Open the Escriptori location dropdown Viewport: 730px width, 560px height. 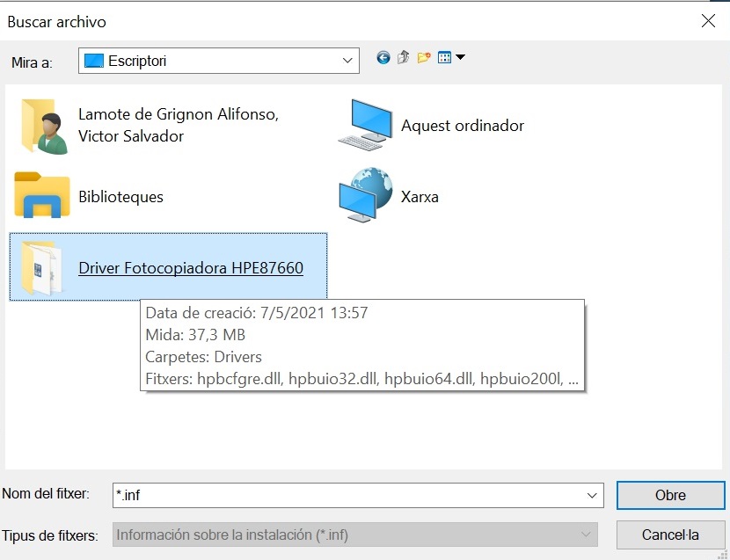(x=218, y=61)
